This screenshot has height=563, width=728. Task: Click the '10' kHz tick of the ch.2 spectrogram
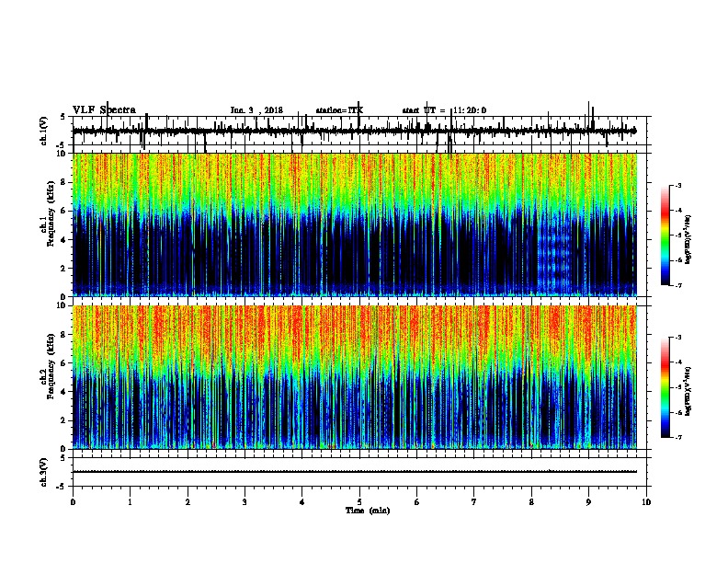pos(63,305)
